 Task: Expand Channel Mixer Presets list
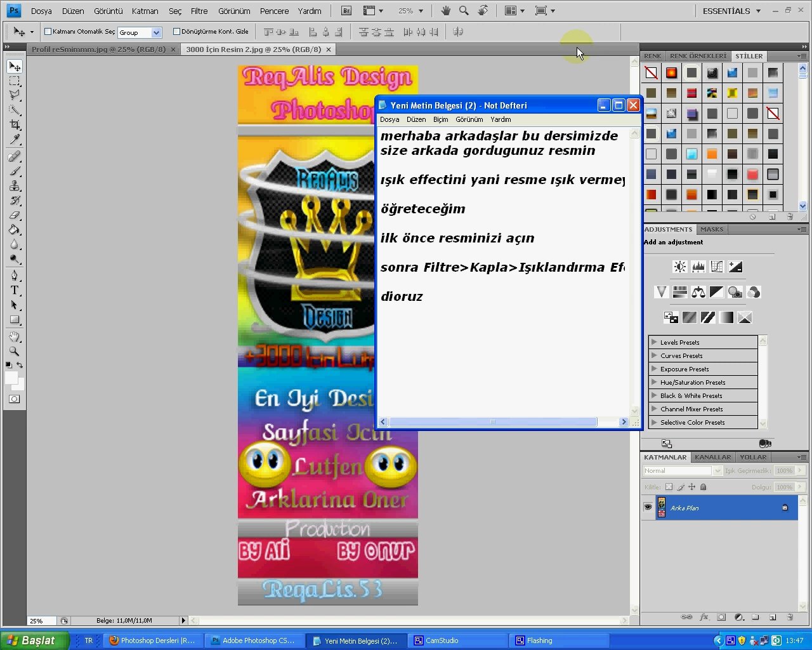pyautogui.click(x=654, y=409)
